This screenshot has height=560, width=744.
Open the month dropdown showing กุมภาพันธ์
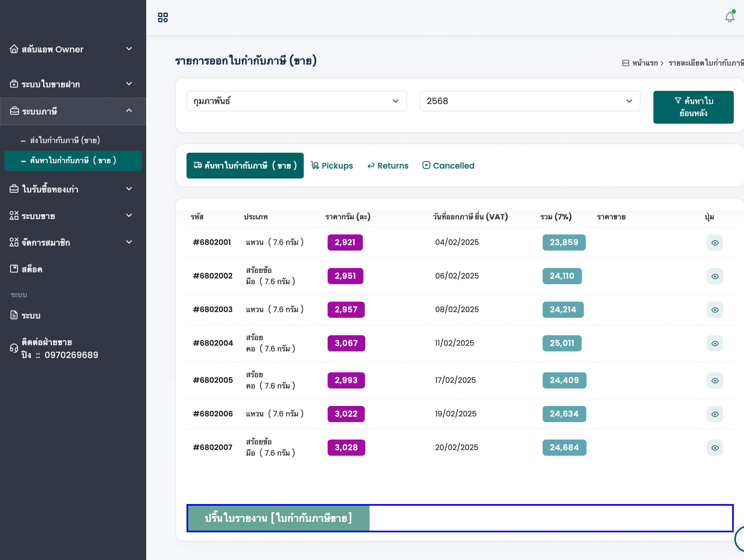[296, 101]
